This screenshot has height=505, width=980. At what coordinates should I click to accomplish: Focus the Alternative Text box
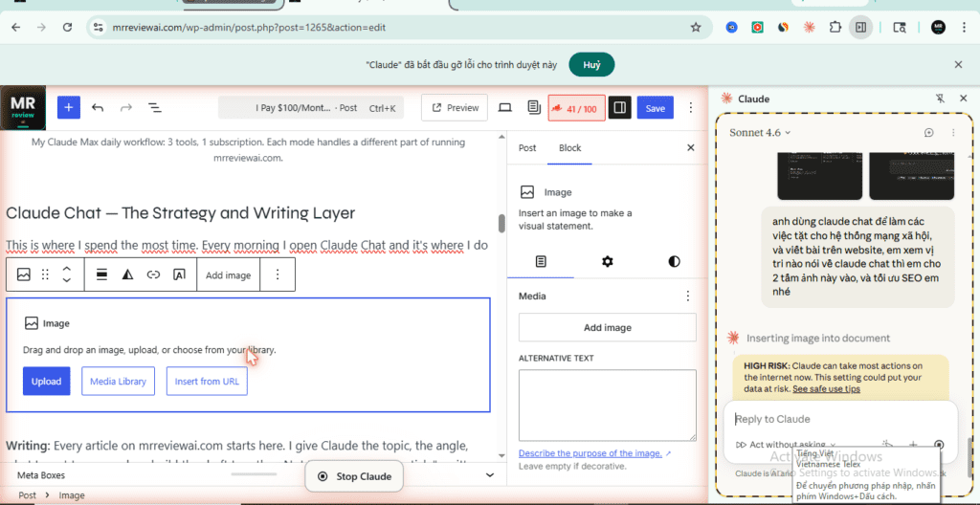click(608, 405)
